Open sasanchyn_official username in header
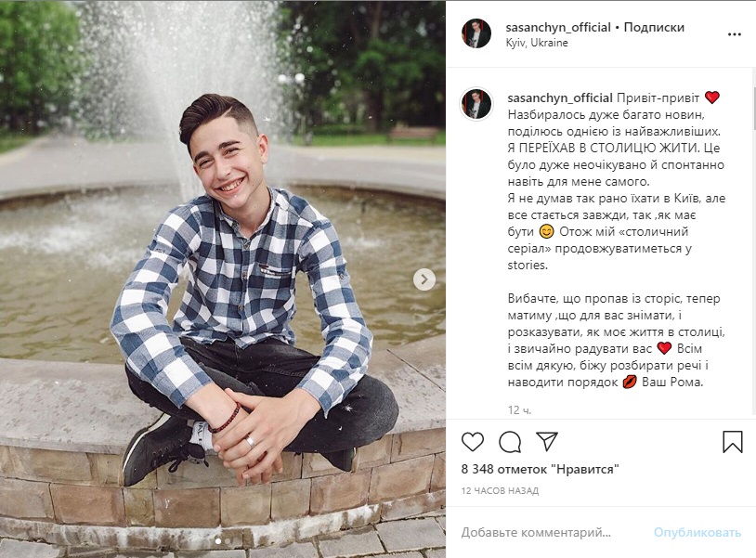 [x=558, y=28]
